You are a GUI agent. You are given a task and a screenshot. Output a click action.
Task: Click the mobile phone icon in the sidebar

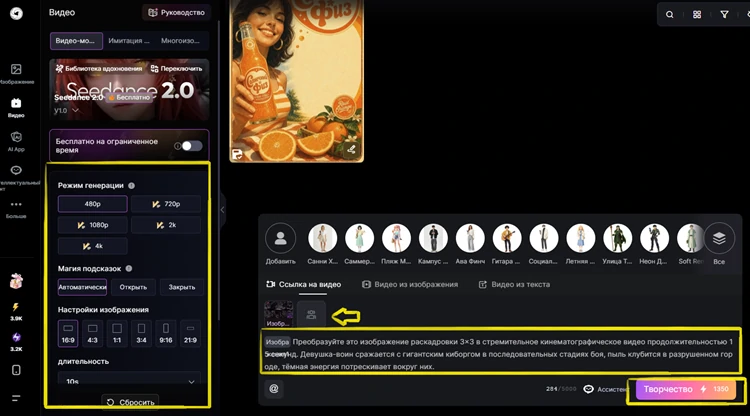pos(16,370)
